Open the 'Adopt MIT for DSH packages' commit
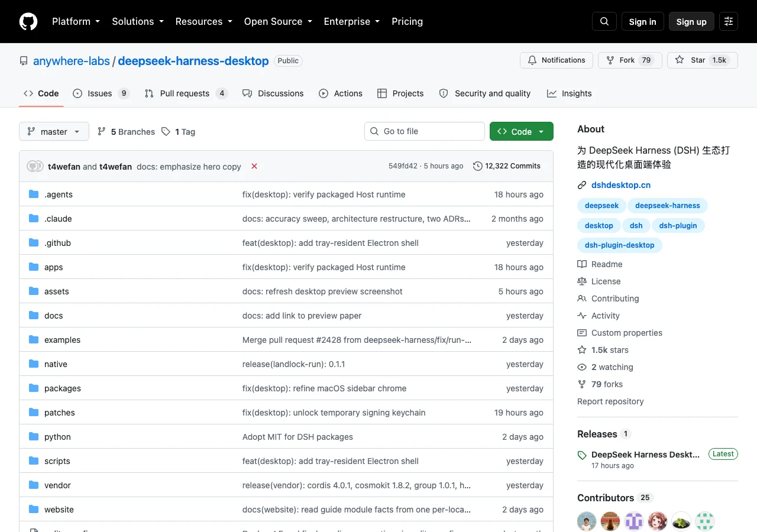The height and width of the screenshot is (532, 757). pyautogui.click(x=297, y=437)
